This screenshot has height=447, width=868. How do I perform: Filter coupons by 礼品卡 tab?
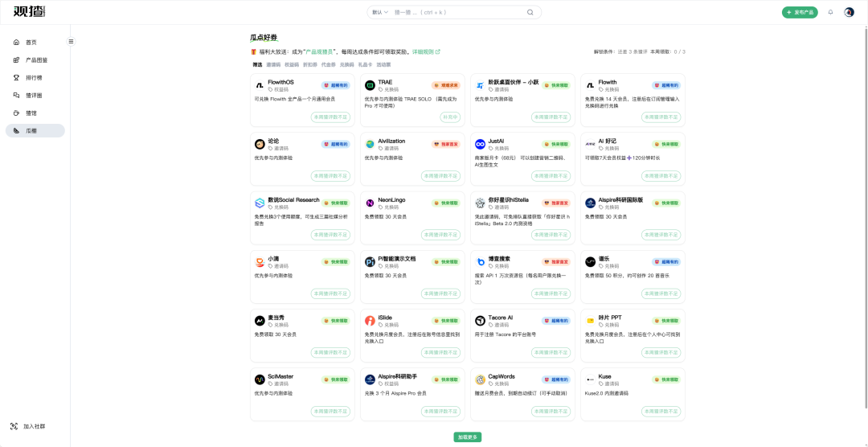click(366, 65)
